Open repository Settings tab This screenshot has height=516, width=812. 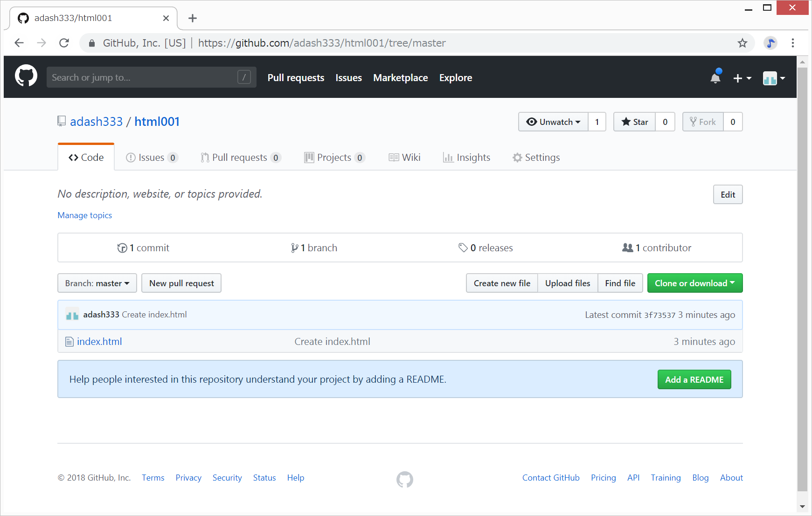coord(536,158)
